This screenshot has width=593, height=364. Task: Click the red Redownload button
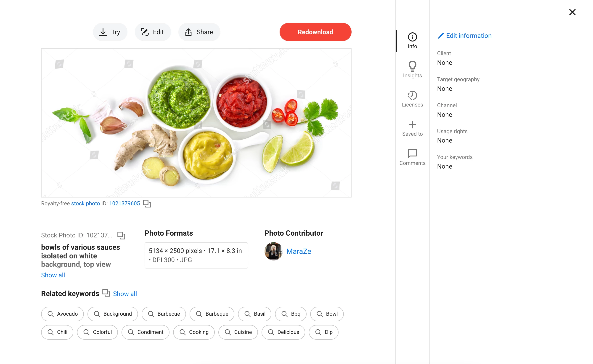pyautogui.click(x=315, y=32)
